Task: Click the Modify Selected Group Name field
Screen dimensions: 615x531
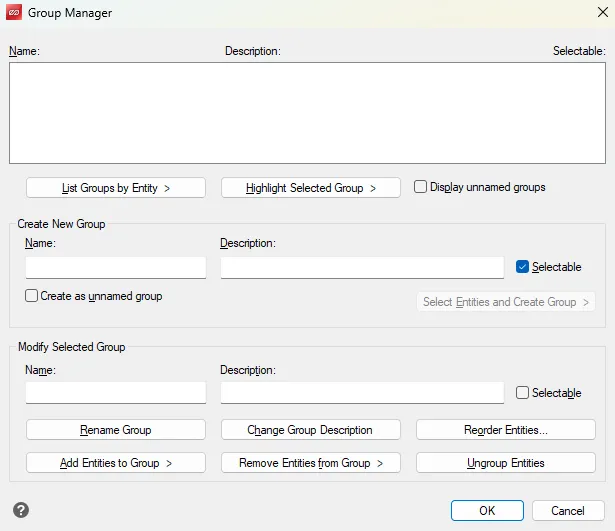Action: 116,393
